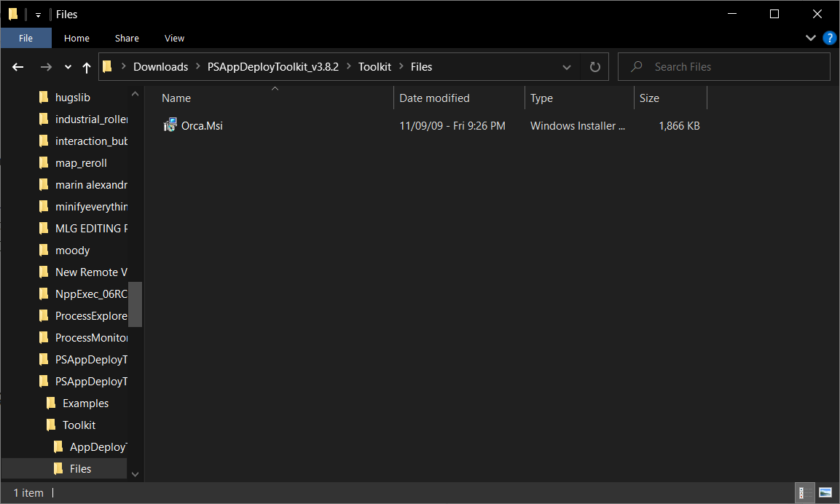Select the Toolkit folder in the tree
The width and height of the screenshot is (840, 504).
pos(79,425)
